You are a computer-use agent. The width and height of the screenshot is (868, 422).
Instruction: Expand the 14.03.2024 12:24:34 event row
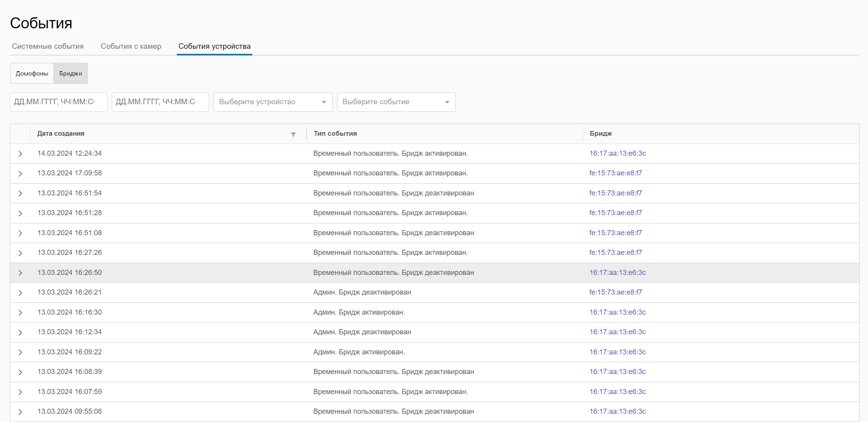[x=20, y=154]
